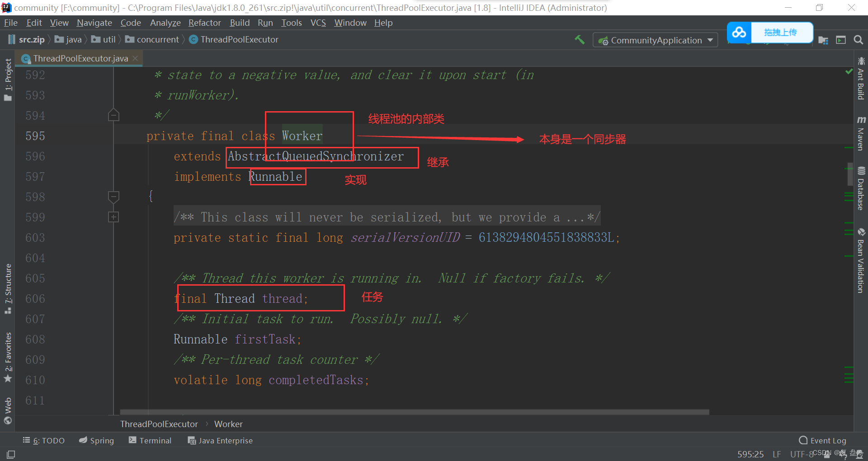Viewport: 868px width, 461px height.
Task: Open the Database side panel
Action: [x=861, y=188]
